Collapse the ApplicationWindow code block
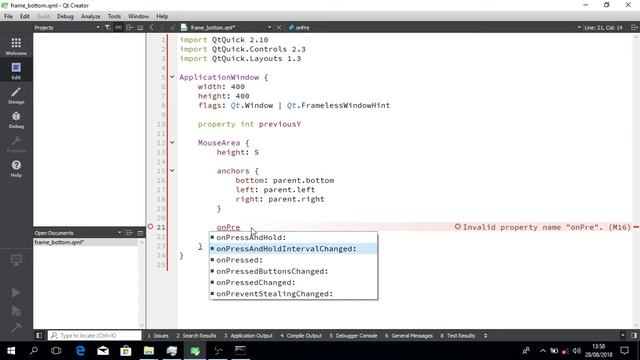This screenshot has width=640, height=360. (x=172, y=77)
